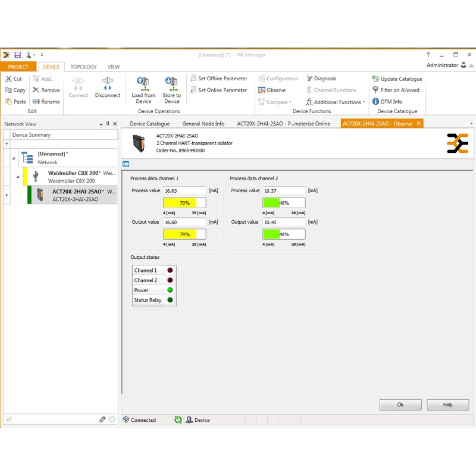The image size is (476, 476).
Task: Click Add... in the Edit group
Action: click(43, 79)
